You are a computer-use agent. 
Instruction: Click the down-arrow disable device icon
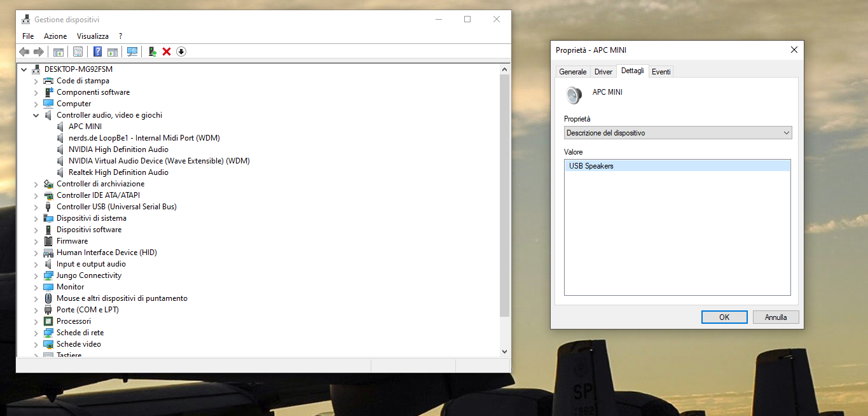click(x=181, y=52)
